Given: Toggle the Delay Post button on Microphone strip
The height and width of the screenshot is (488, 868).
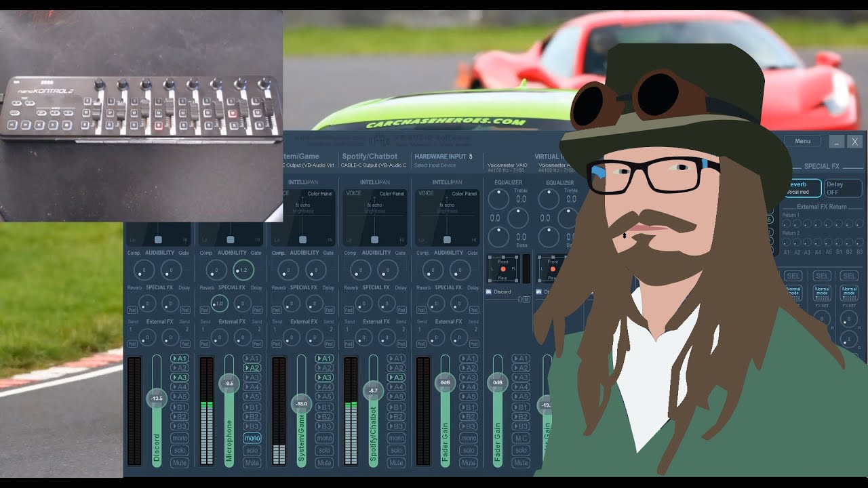Looking at the screenshot, I should [258, 310].
